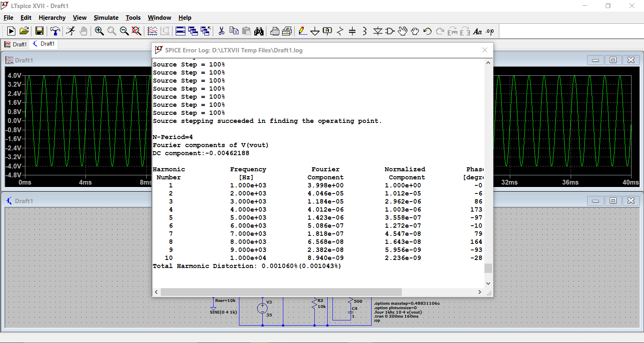Select the Copy tool
The width and height of the screenshot is (644, 343).
point(234,31)
